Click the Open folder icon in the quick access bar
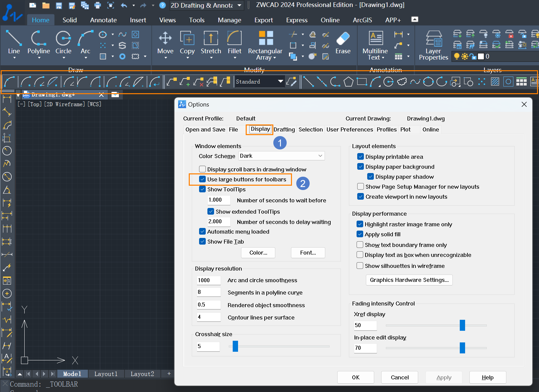 [46, 5]
